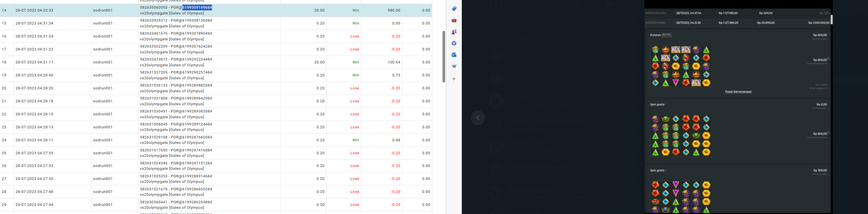868x214 pixels.
Task: Click the game history panel scrollbar thumb
Action: pos(831,20)
